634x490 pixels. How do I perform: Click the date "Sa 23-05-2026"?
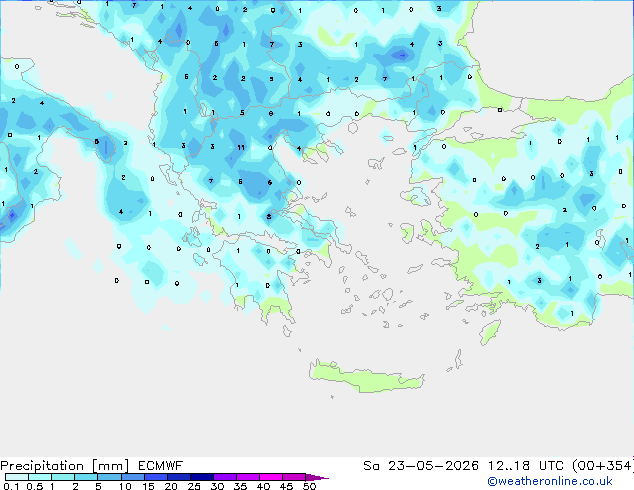(421, 466)
